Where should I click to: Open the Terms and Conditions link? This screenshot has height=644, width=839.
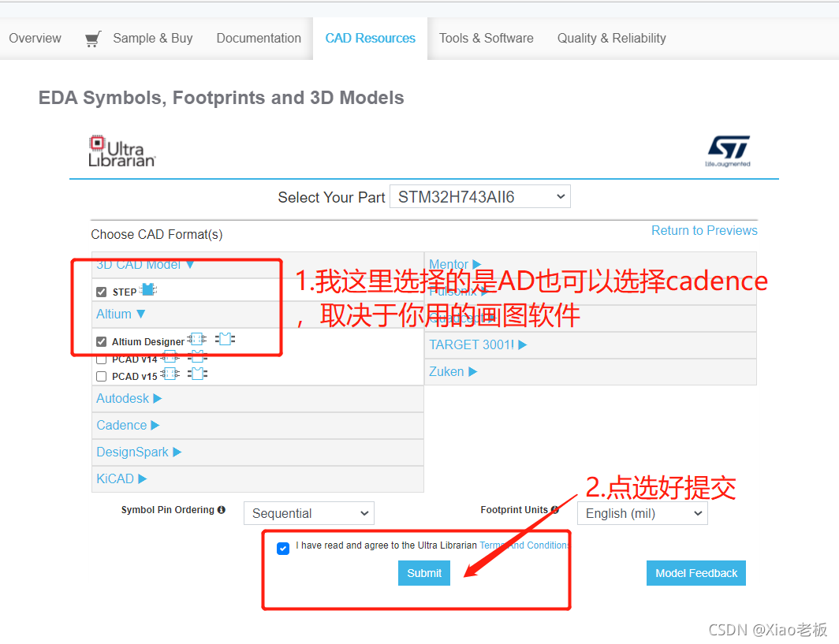click(x=524, y=545)
